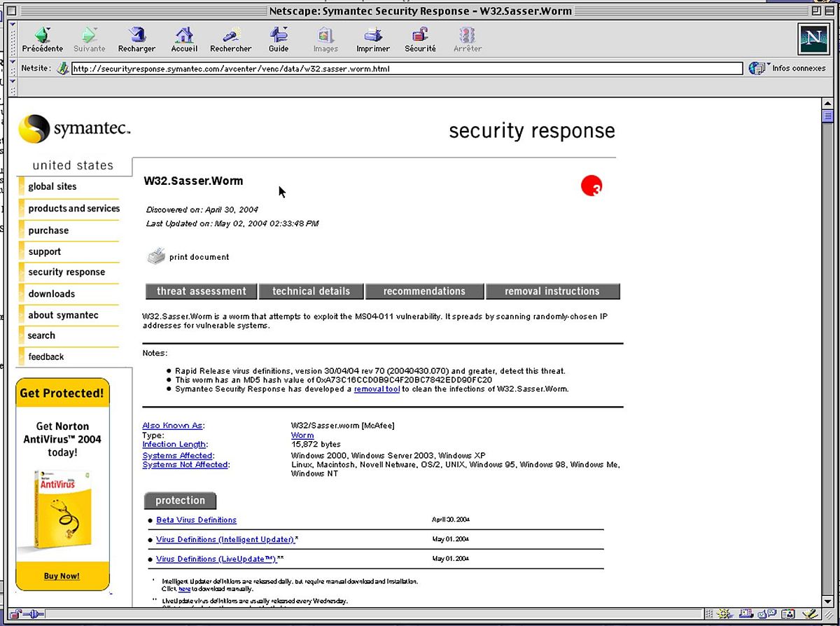Open global sites in the sidebar
840x626 pixels.
(x=52, y=187)
